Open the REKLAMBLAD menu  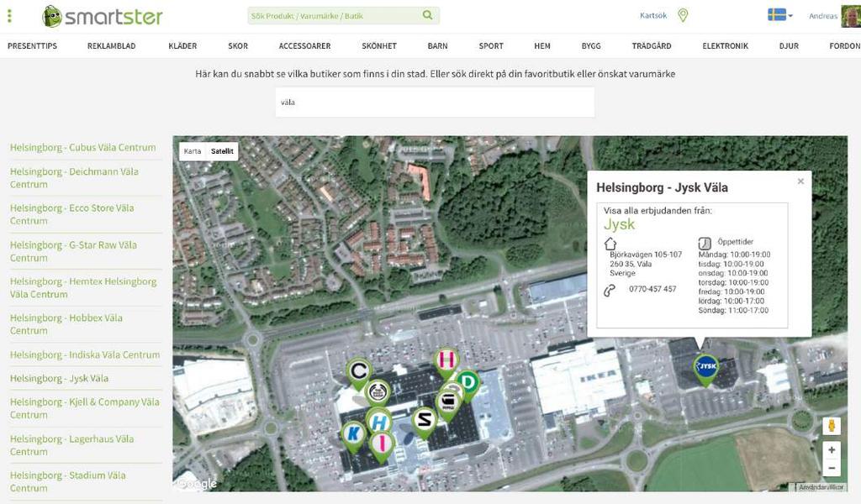(112, 46)
